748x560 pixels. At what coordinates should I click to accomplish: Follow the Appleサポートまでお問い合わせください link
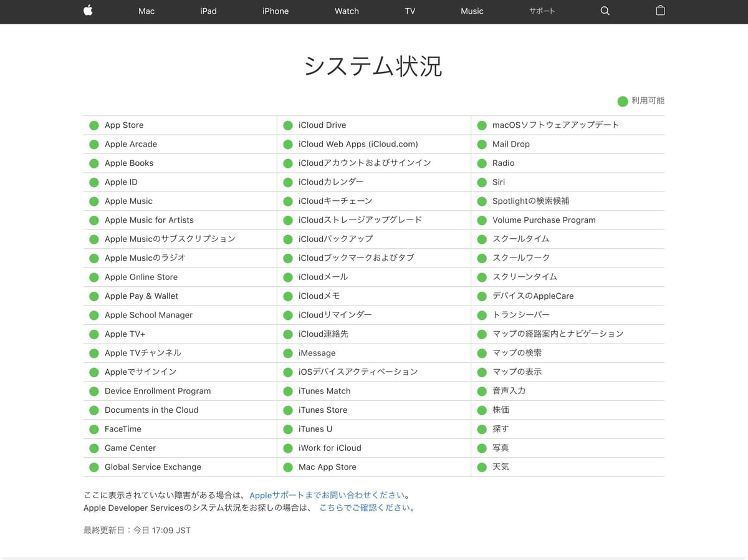tap(327, 496)
